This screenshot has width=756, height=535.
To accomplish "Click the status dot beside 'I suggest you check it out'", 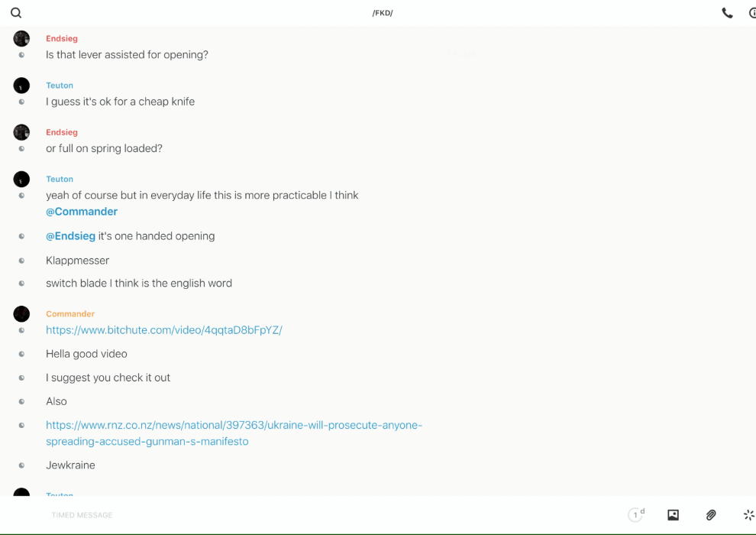I will coord(21,378).
